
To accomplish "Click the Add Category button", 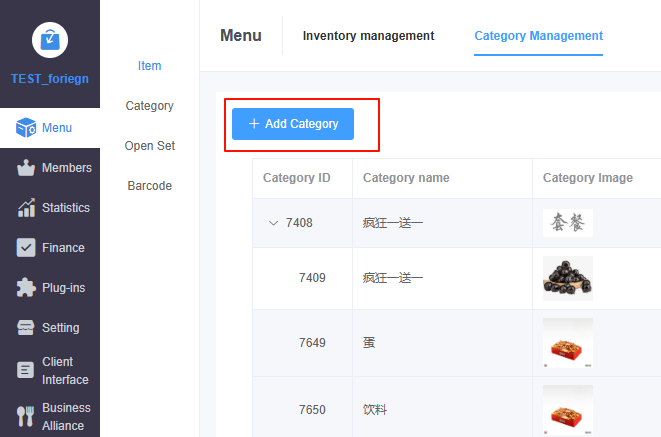I will tap(293, 124).
